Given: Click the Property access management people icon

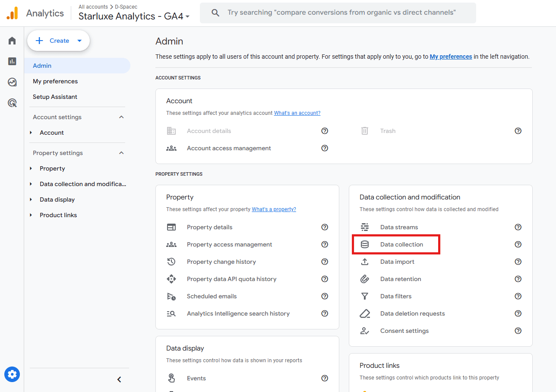Looking at the screenshot, I should [x=171, y=244].
